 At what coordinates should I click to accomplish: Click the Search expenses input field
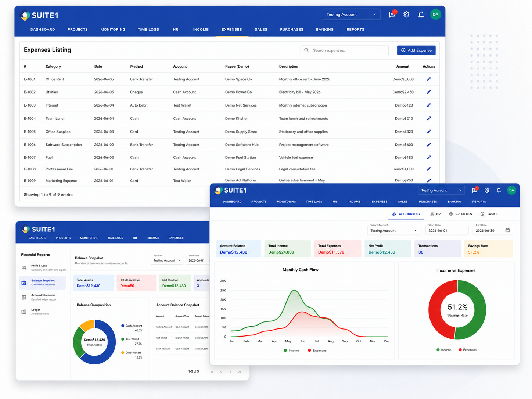click(345, 50)
